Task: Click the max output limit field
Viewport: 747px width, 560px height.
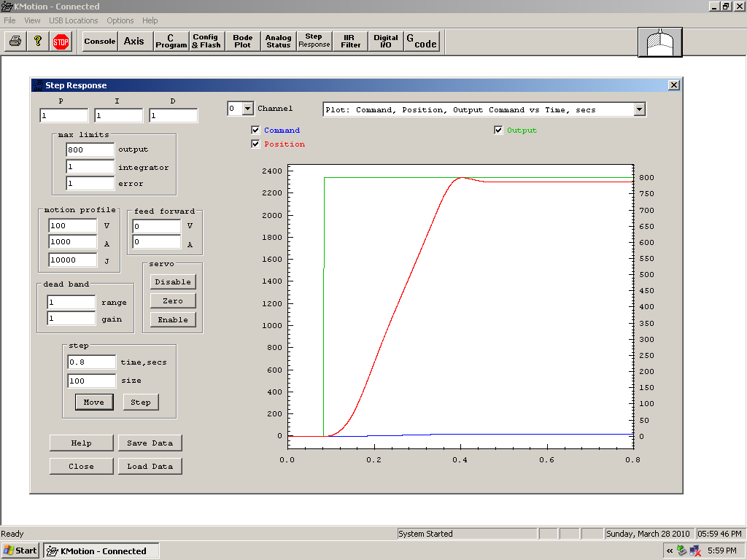Action: tap(90, 149)
